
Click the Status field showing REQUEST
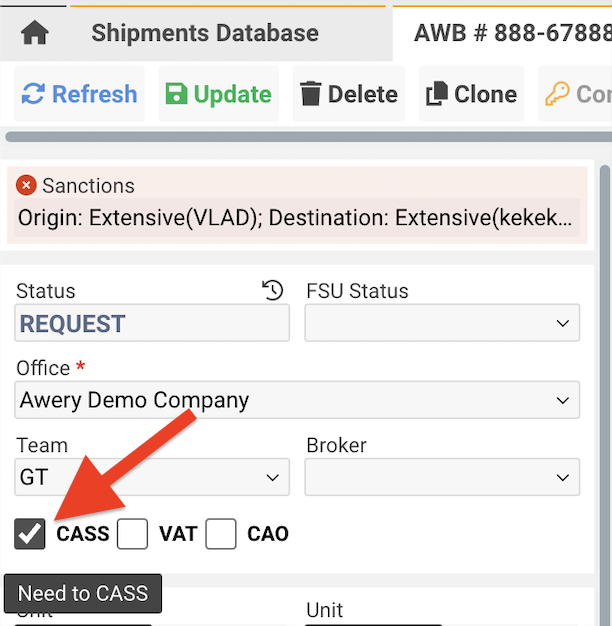point(152,324)
